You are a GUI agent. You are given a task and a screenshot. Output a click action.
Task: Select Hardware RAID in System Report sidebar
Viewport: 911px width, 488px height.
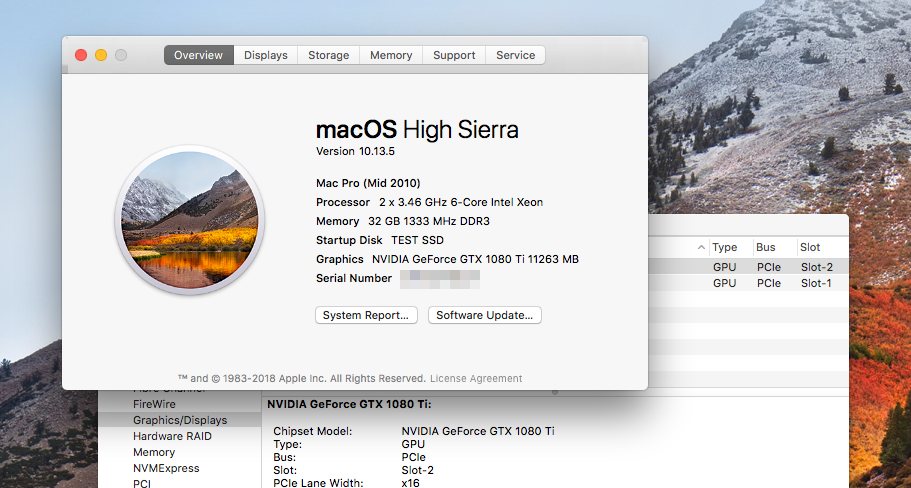173,436
